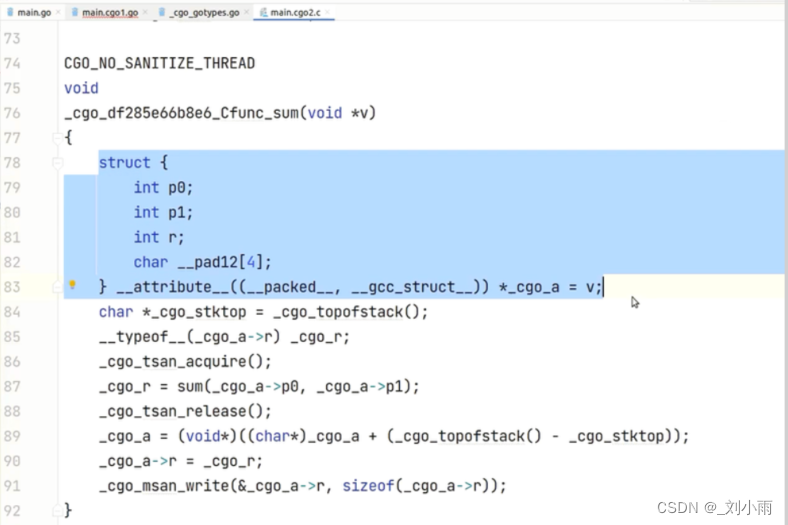Collapse the function body fold at line 77
The height and width of the screenshot is (525, 788).
click(57, 138)
